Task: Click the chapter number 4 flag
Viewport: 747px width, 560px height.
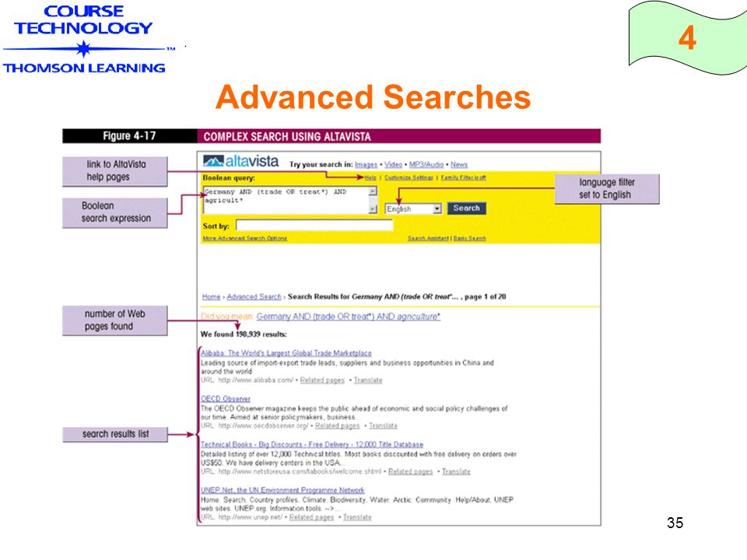Action: (687, 38)
